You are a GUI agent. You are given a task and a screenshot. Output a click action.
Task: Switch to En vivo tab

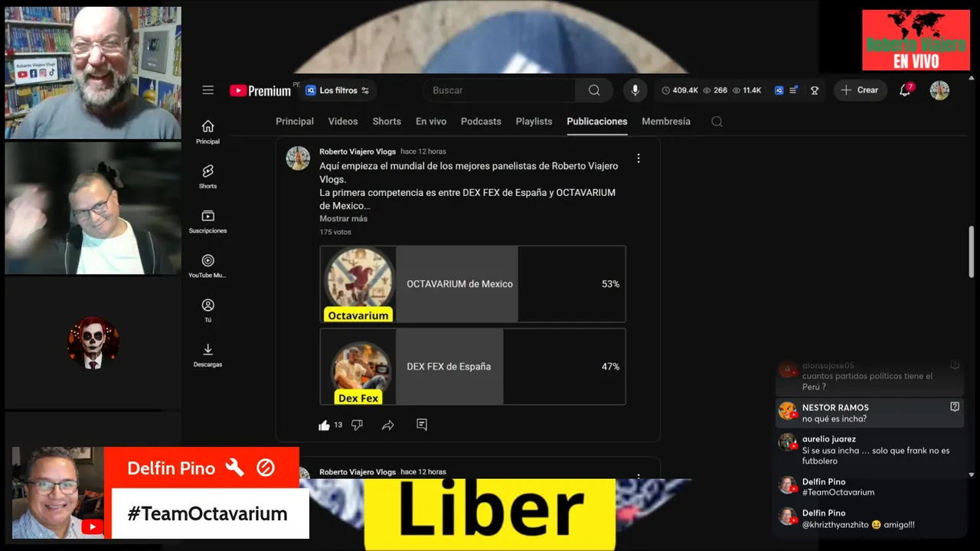tap(431, 122)
